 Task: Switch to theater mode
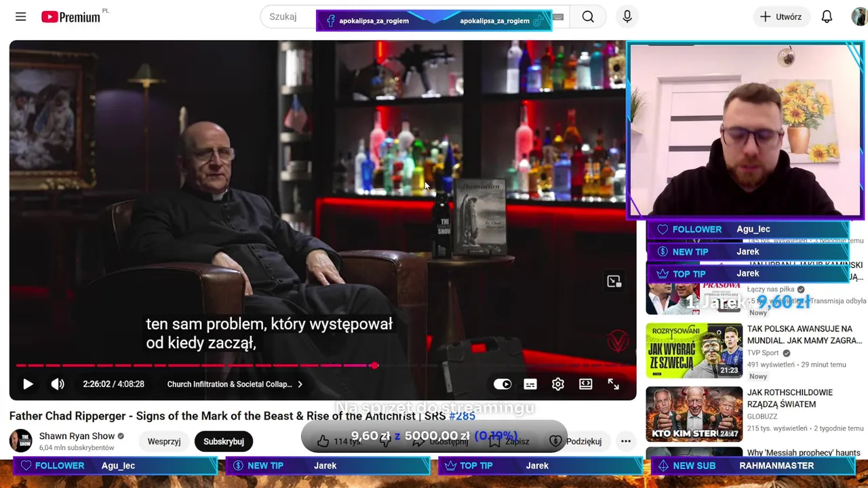tap(586, 384)
